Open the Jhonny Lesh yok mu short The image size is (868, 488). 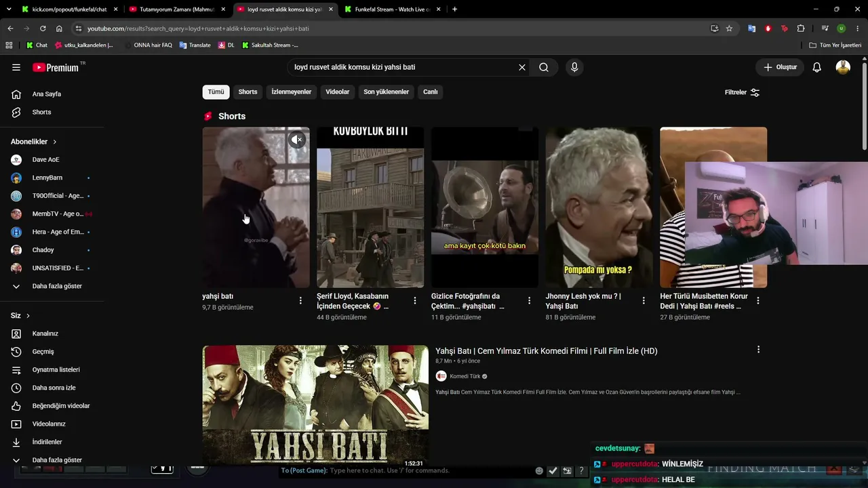coord(599,207)
